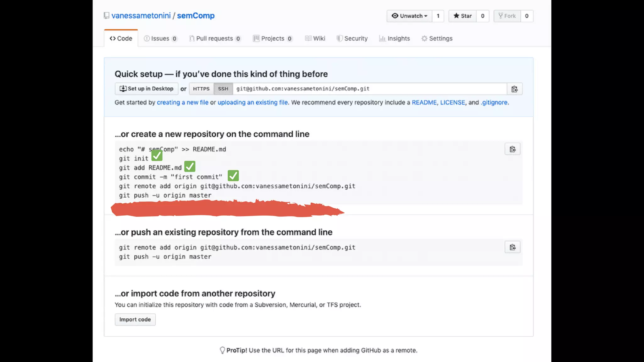Click the Import code button
The height and width of the screenshot is (362, 644).
click(x=135, y=320)
